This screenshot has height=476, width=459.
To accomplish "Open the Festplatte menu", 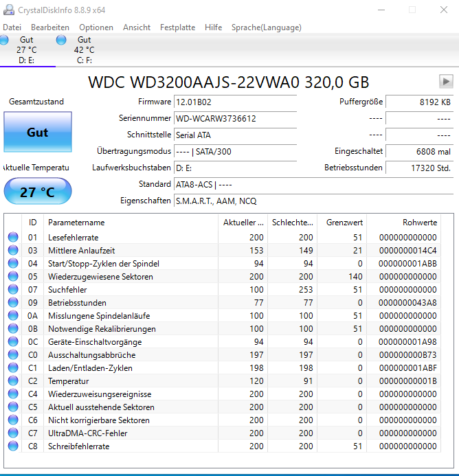I will [x=178, y=27].
